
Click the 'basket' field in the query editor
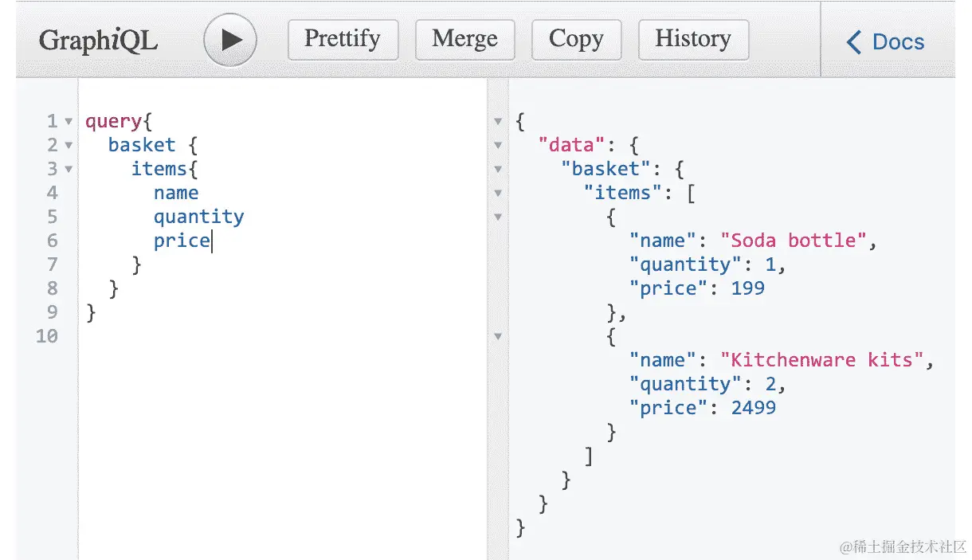point(142,145)
